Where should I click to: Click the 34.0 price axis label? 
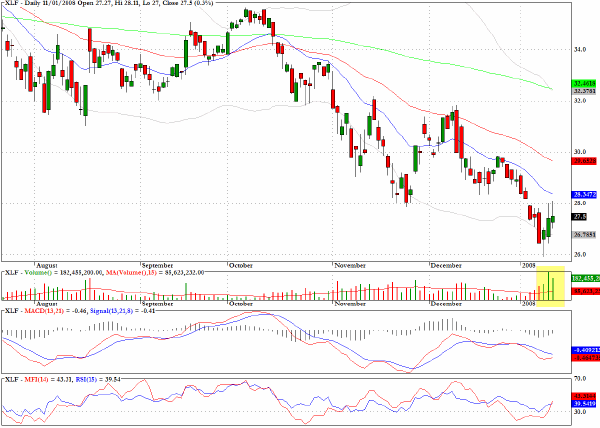tap(579, 49)
